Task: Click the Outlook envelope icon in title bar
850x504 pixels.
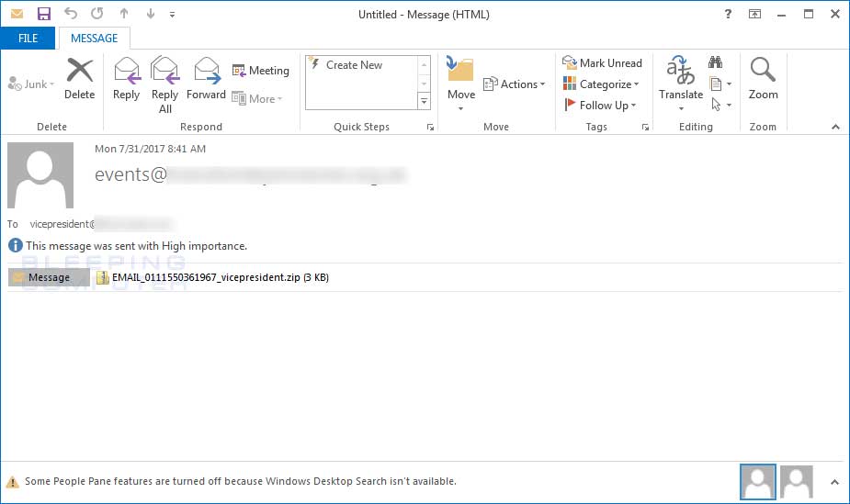Action: (x=17, y=14)
